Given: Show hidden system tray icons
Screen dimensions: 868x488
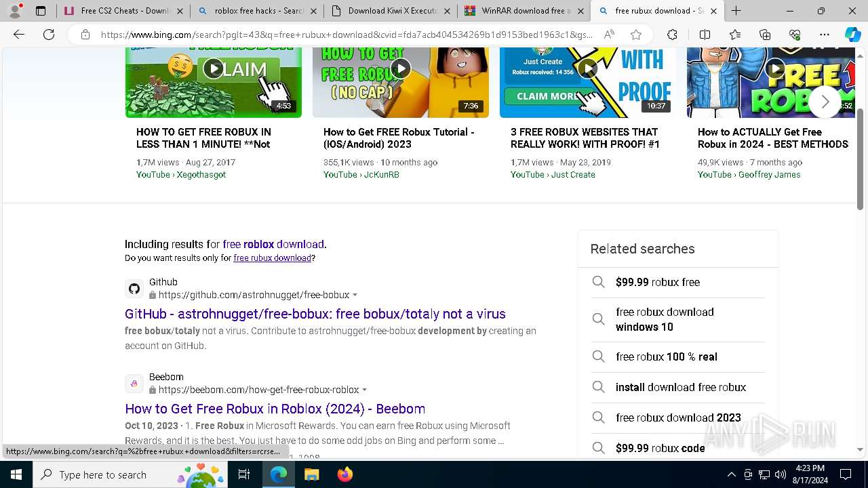Looking at the screenshot, I should pos(731,474).
